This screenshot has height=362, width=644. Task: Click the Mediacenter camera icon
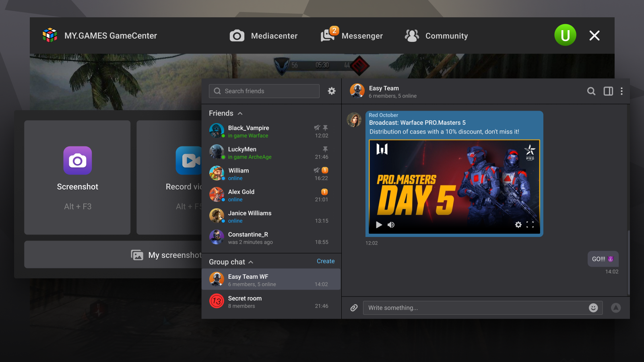point(237,36)
